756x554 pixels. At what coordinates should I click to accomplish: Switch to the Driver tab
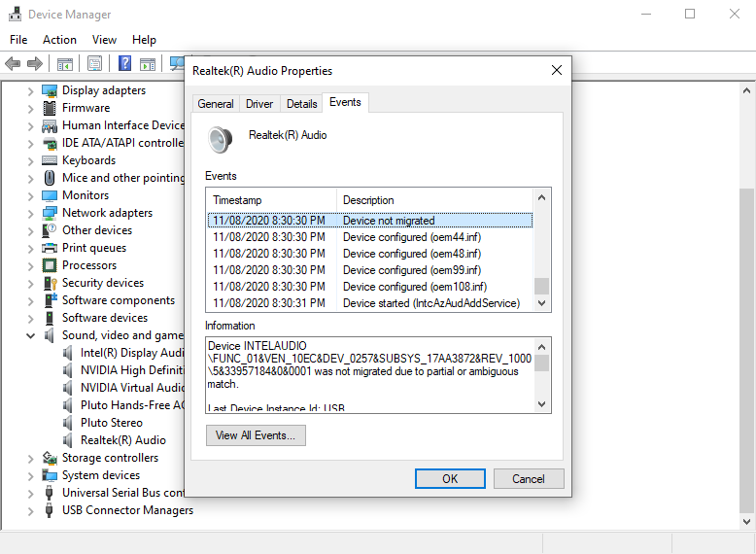coord(259,104)
